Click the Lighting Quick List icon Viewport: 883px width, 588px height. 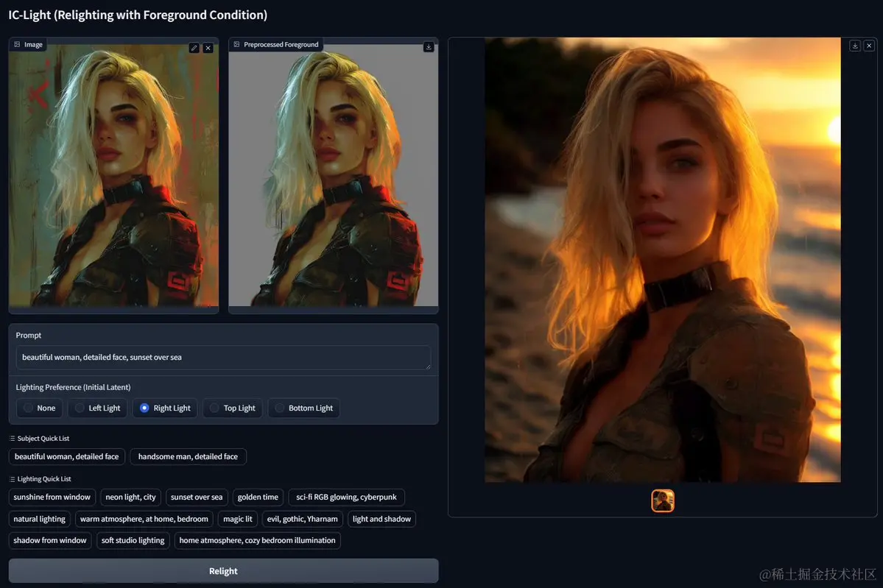click(13, 479)
